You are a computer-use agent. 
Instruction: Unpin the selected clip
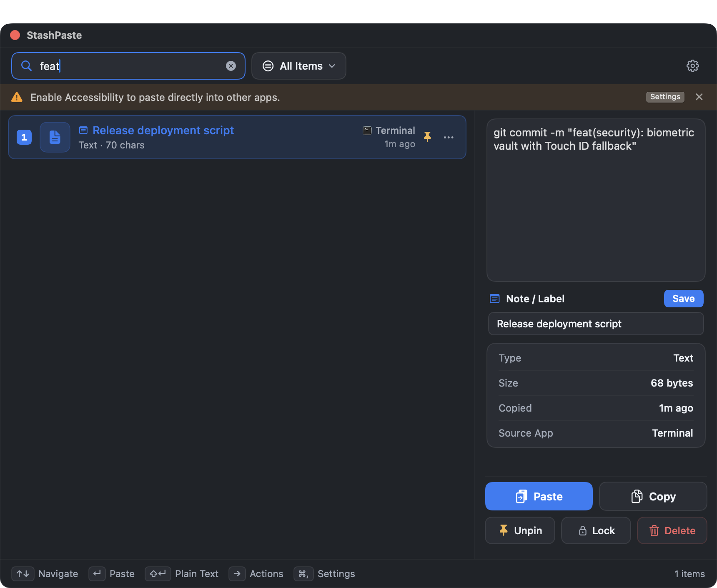click(520, 530)
